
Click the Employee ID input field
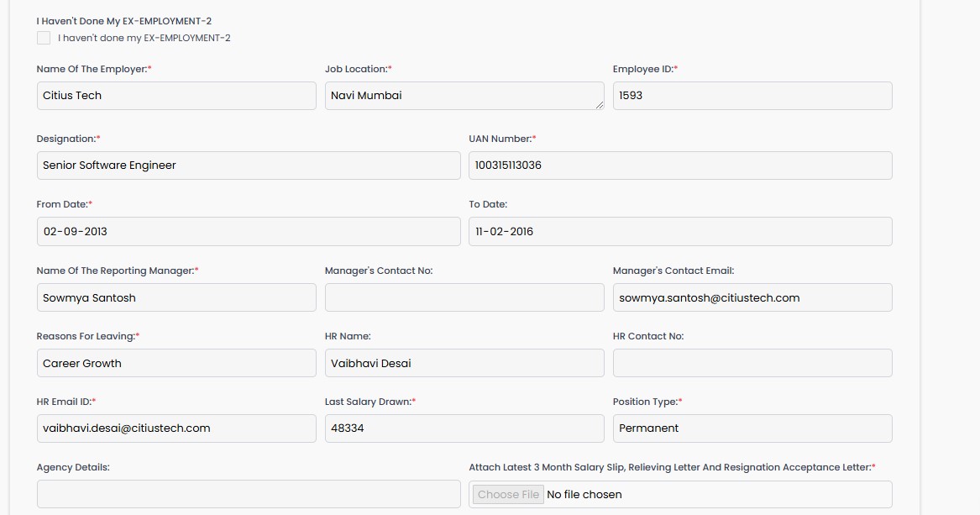pos(752,96)
